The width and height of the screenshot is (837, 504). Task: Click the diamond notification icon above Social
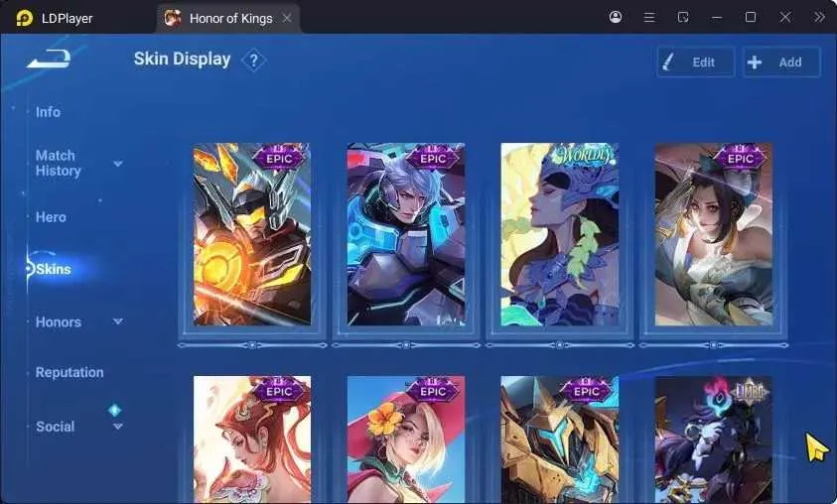coord(115,410)
